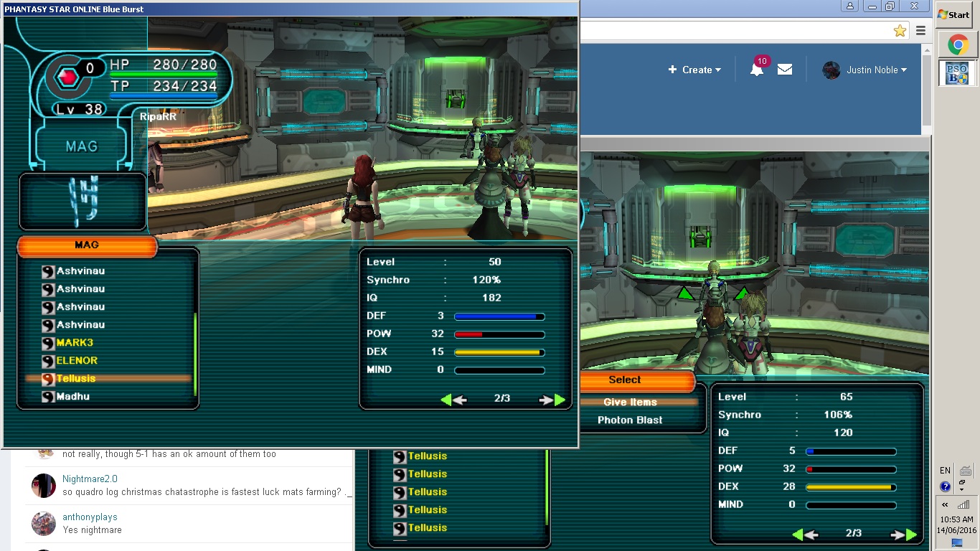
Task: Open the Create dropdown in browser
Action: 694,70
